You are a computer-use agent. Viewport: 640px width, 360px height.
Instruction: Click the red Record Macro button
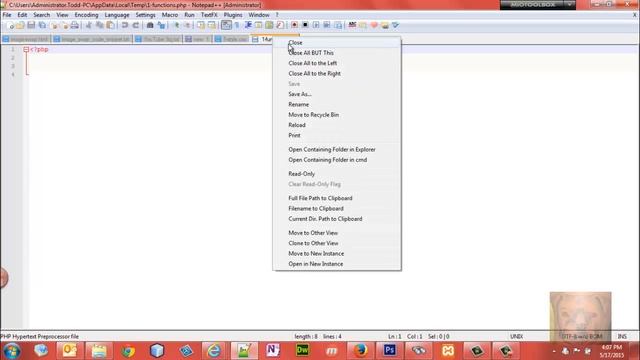point(294,25)
